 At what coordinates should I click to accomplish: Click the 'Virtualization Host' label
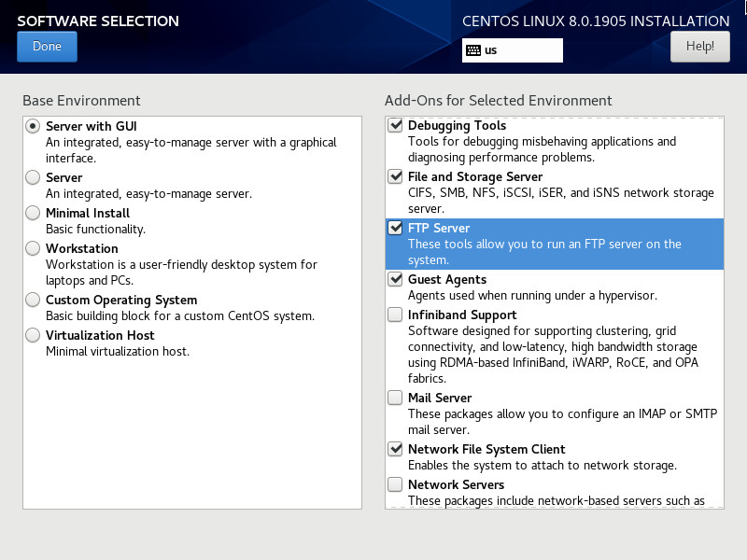click(x=100, y=335)
